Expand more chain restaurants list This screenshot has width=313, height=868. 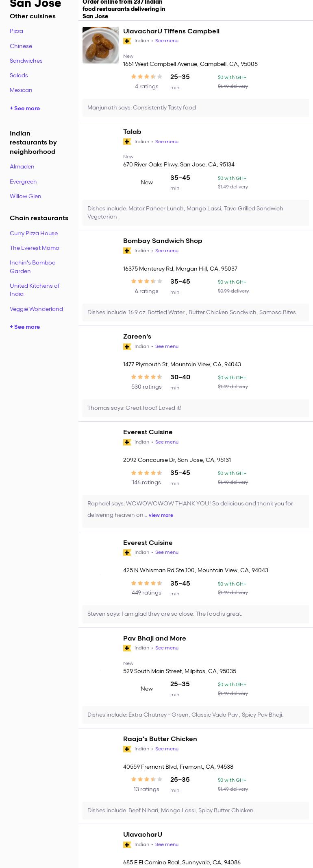(25, 327)
